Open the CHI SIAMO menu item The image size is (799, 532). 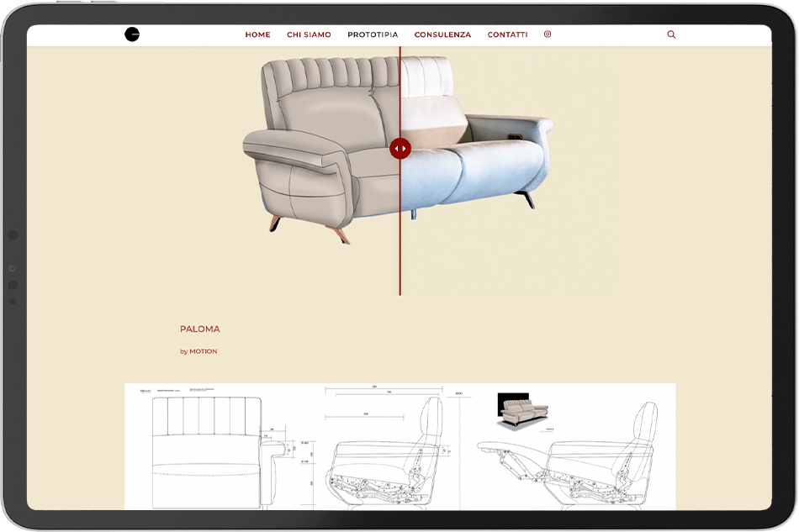coord(309,34)
